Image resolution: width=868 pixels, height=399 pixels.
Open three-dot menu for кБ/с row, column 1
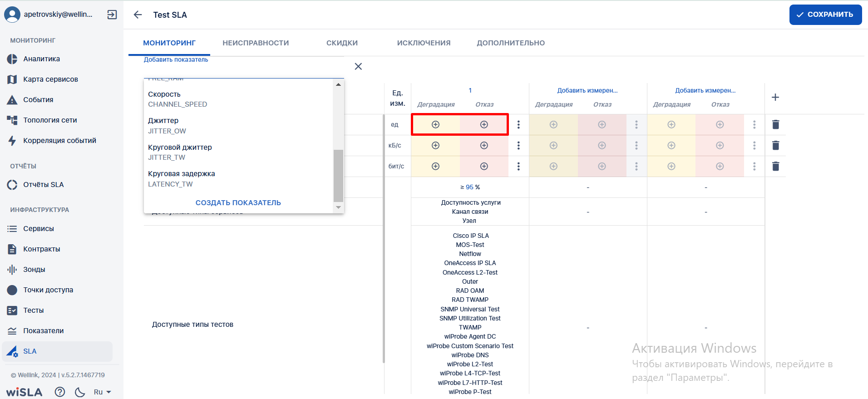(x=518, y=146)
